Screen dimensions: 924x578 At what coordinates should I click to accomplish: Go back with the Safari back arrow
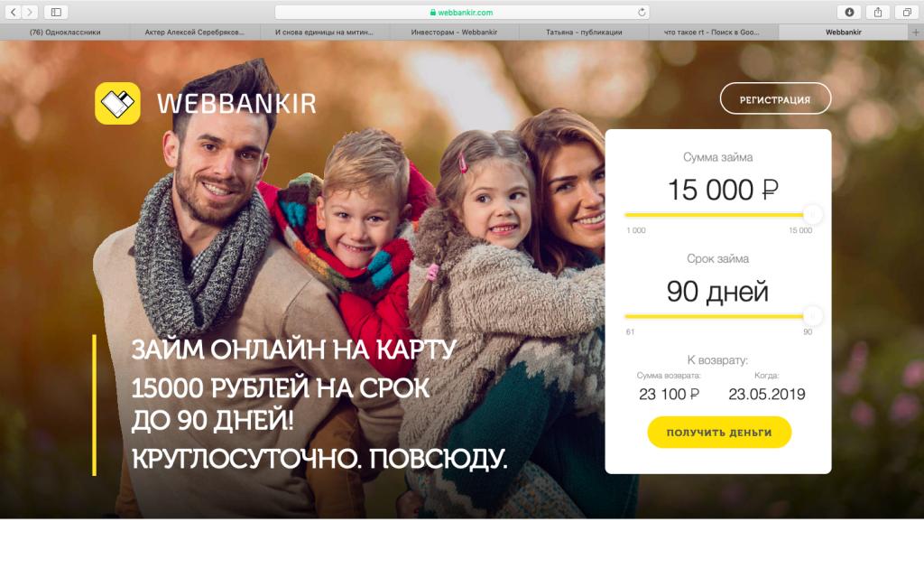(13, 12)
